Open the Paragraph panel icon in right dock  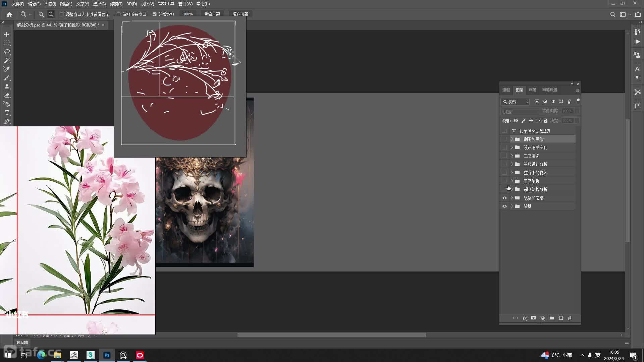tap(637, 78)
